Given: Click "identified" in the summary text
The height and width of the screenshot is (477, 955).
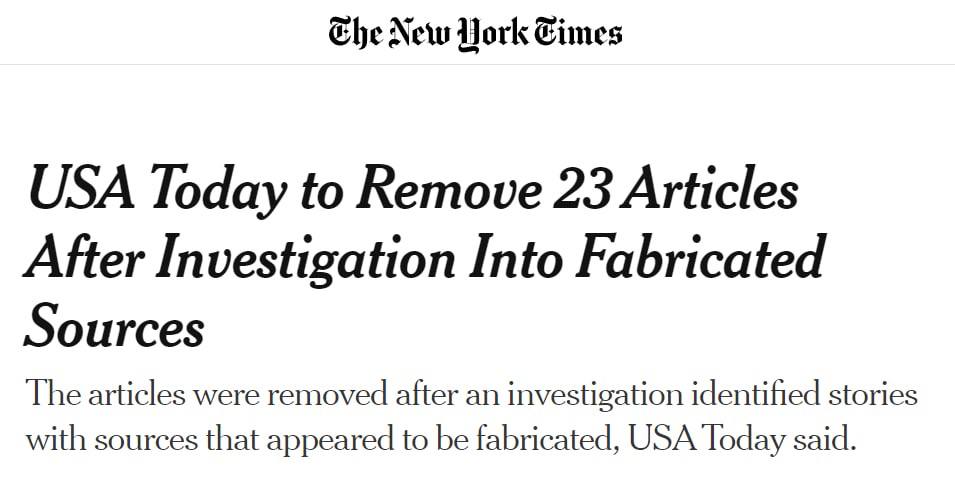Looking at the screenshot, I should click(x=747, y=393).
